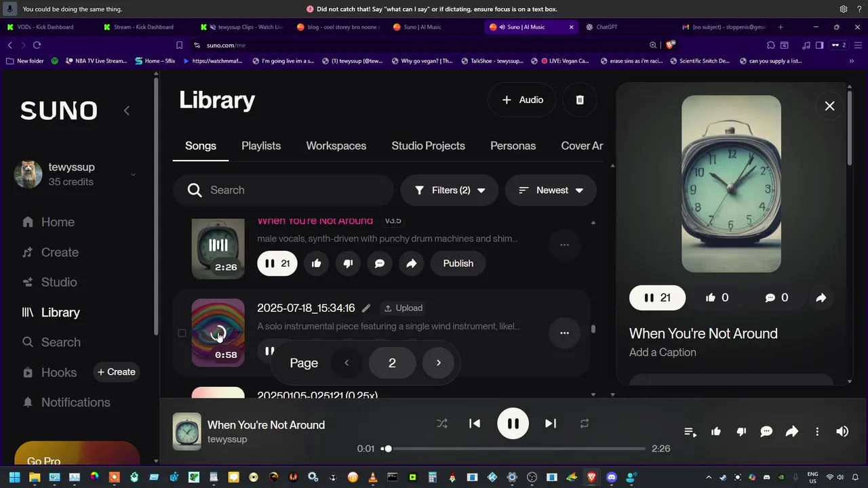Pause playback in the bottom player
This screenshot has width=868, height=488.
[513, 424]
